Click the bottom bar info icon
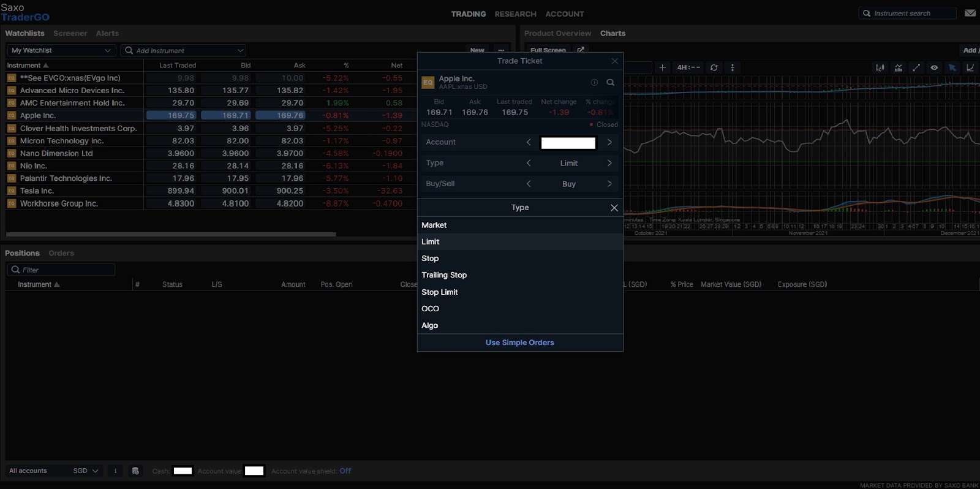The image size is (980, 489). tap(115, 471)
